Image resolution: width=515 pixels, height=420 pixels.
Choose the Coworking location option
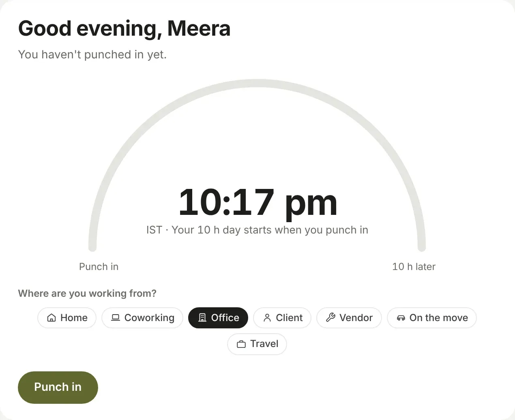[142, 318]
